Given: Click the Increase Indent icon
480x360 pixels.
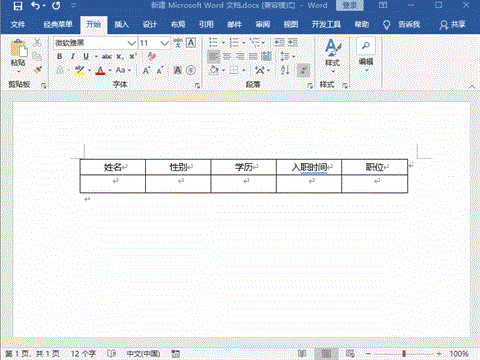Looking at the screenshot, I should coord(293,42).
